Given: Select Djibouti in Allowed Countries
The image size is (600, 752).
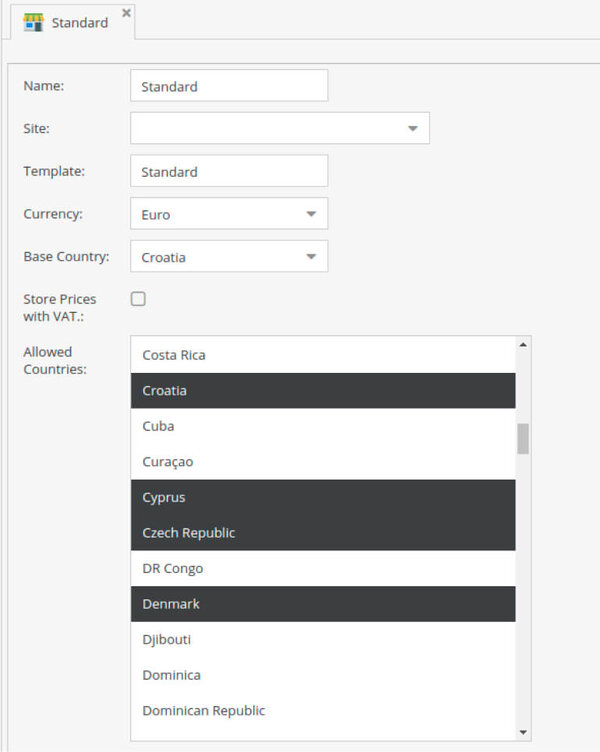Looking at the screenshot, I should pyautogui.click(x=323, y=639).
